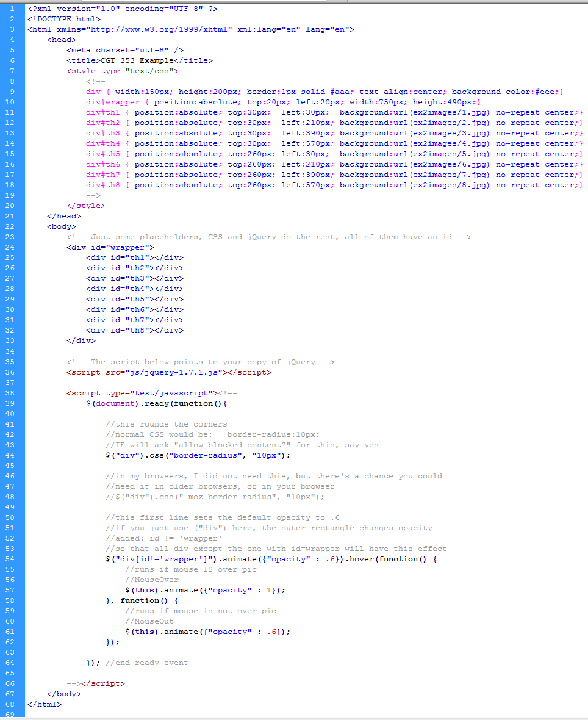This screenshot has height=720, width=588.
Task: Click the animate opacity : 1 line
Action: (x=205, y=590)
